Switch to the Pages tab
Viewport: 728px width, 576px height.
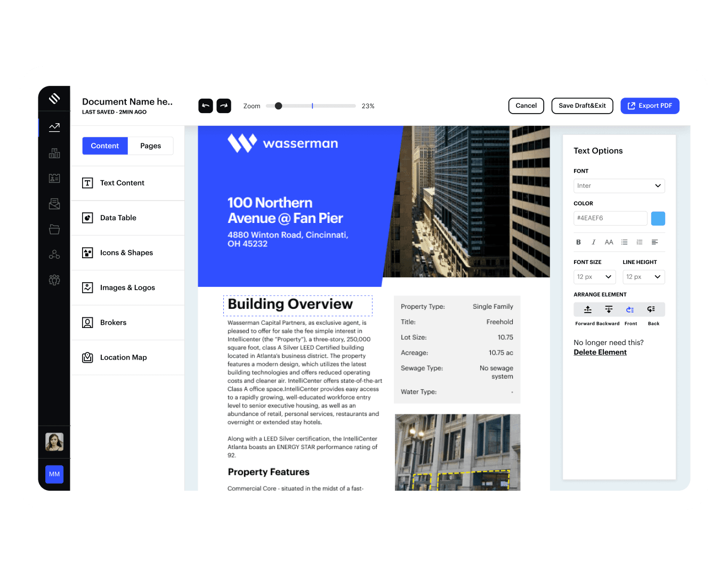[x=151, y=146]
